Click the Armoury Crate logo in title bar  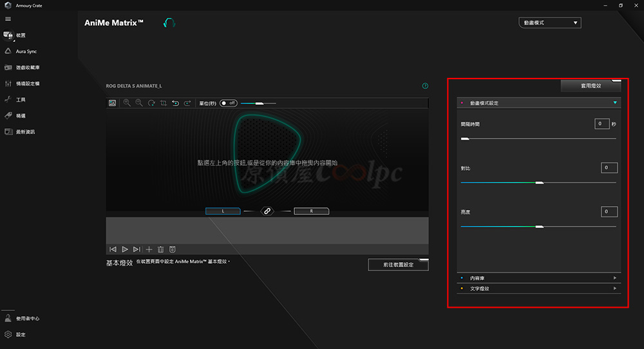[x=8, y=5]
